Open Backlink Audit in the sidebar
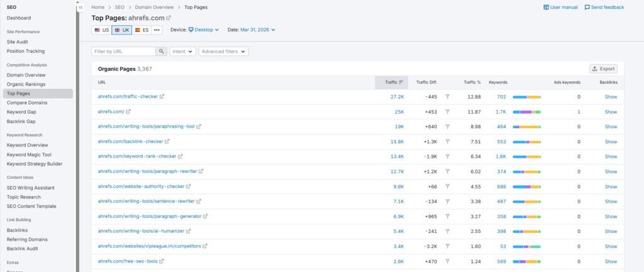This screenshot has width=644, height=272. (x=22, y=249)
